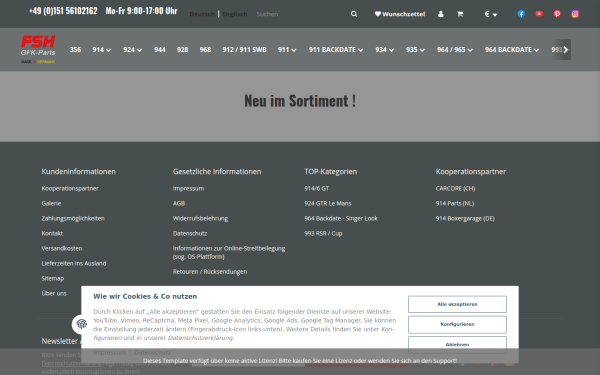Open the Versandkosten link
Screen dimensions: 600x375
[x=62, y=248]
